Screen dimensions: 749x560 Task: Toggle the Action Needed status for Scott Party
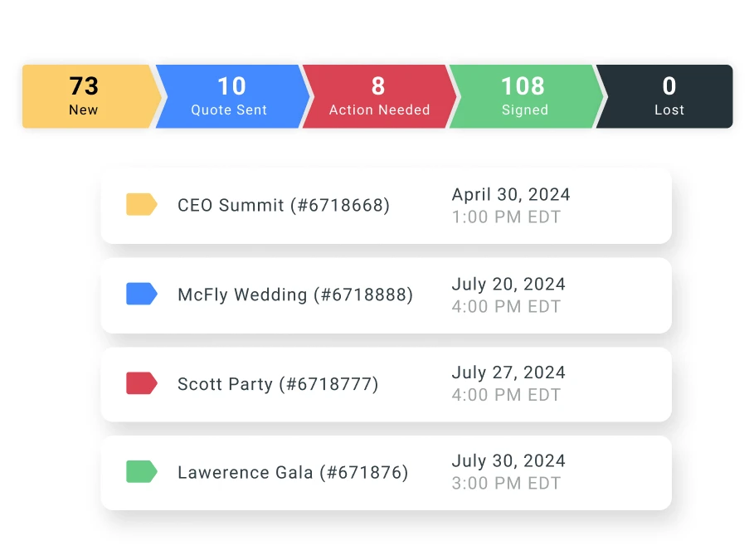(141, 382)
